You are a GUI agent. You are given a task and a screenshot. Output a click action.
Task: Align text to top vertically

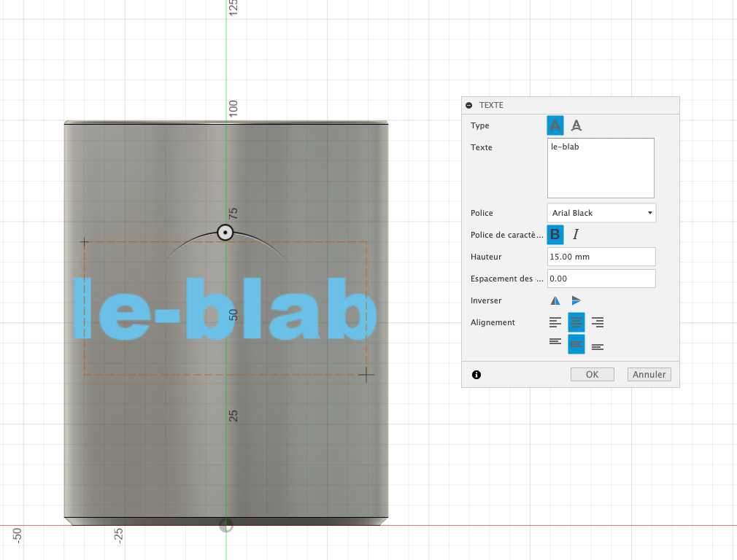[555, 341]
